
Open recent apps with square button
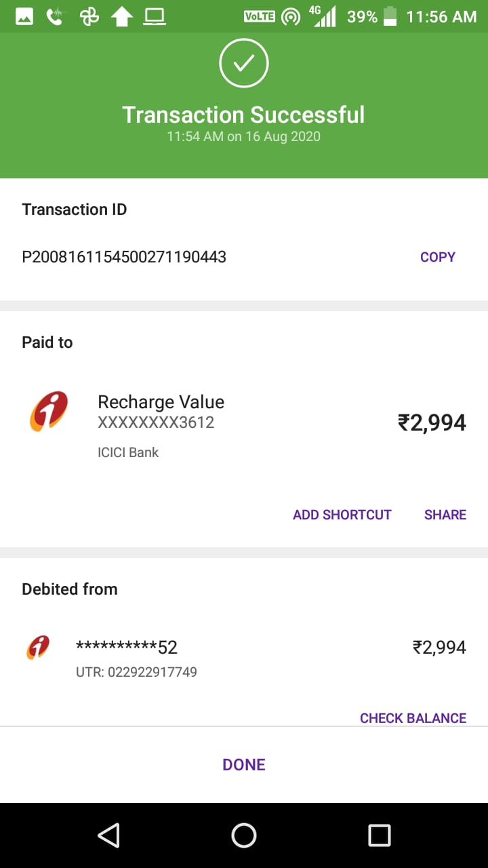point(379,835)
